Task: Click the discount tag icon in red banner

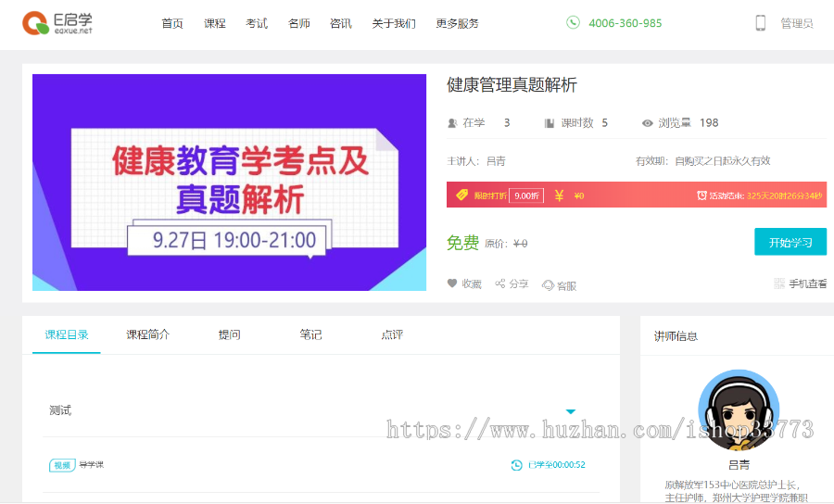Action: coord(461,195)
